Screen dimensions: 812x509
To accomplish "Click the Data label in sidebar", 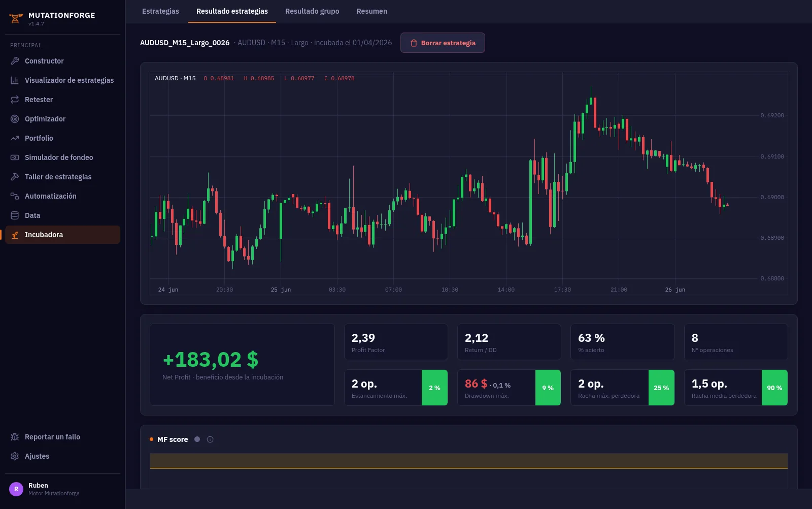I will (x=32, y=215).
